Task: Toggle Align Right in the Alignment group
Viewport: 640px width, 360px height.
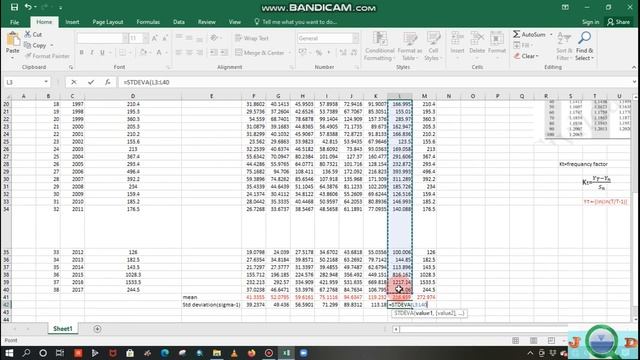Action: (x=199, y=53)
